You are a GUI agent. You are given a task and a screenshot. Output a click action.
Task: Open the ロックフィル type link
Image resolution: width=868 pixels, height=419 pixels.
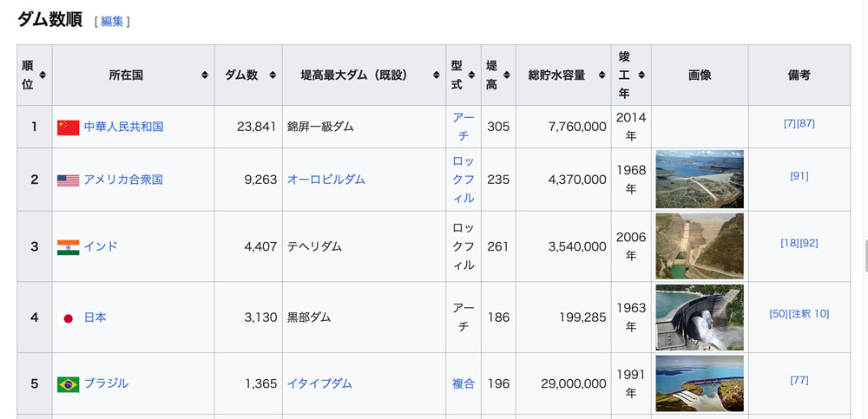[x=464, y=180]
